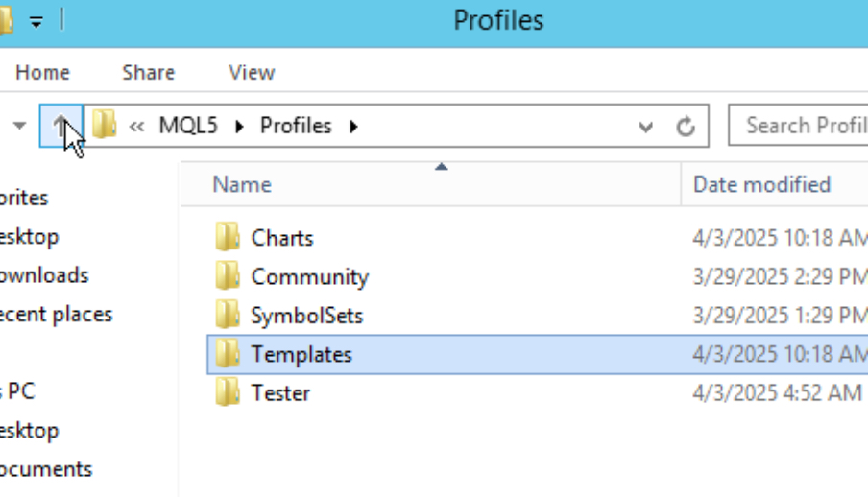Open the Quick Access Toolbar customize arrow
The image size is (868, 497).
[x=36, y=21]
